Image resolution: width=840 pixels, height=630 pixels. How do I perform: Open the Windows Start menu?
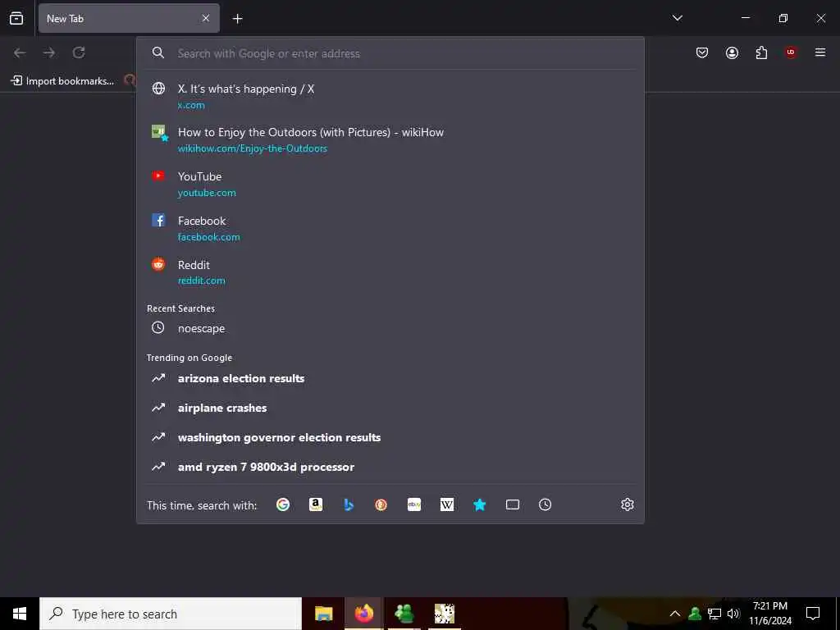click(20, 614)
